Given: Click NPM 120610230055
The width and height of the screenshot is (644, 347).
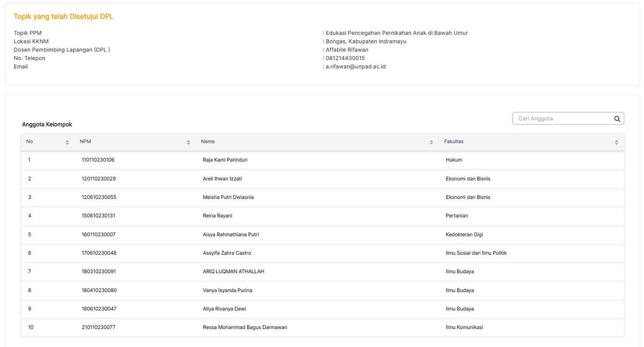Looking at the screenshot, I should pyautogui.click(x=99, y=197).
